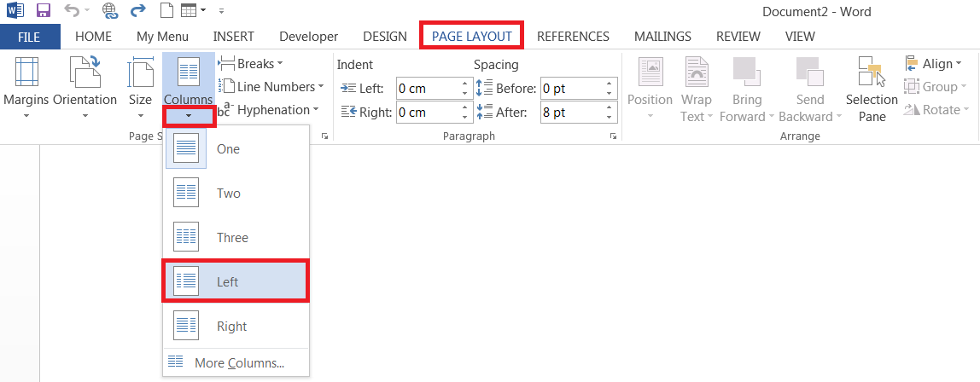Click the Undo arrow icon
Viewport: 980px width, 382px height.
pyautogui.click(x=72, y=12)
